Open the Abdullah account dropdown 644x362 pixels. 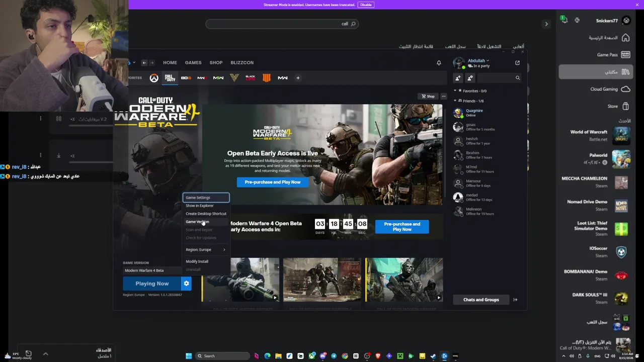(x=478, y=61)
